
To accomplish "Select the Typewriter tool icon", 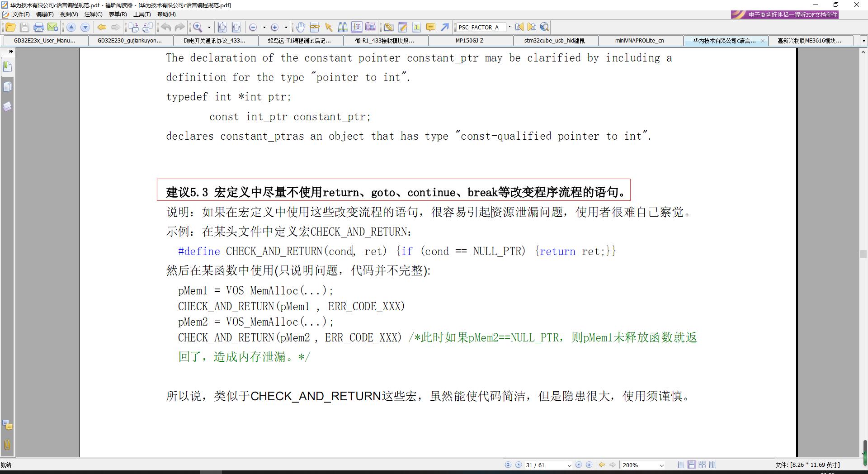I will (416, 27).
